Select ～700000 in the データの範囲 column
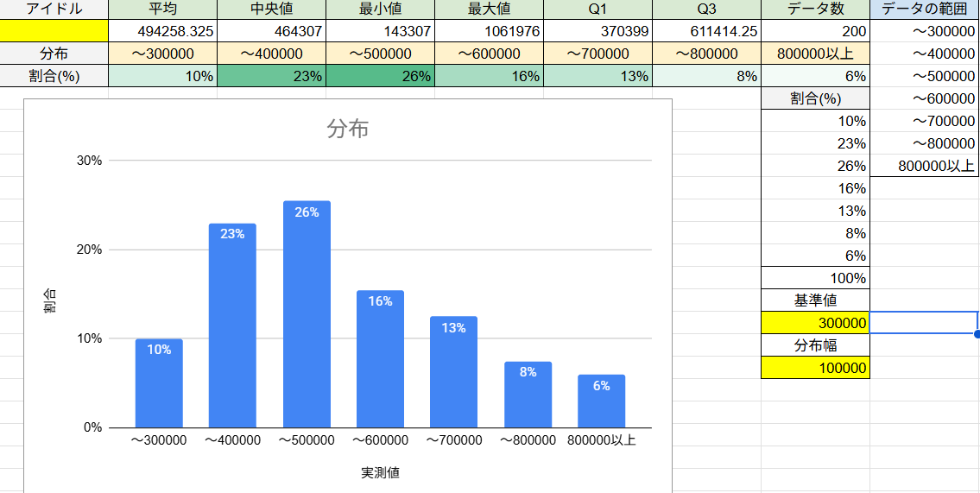 925,121
